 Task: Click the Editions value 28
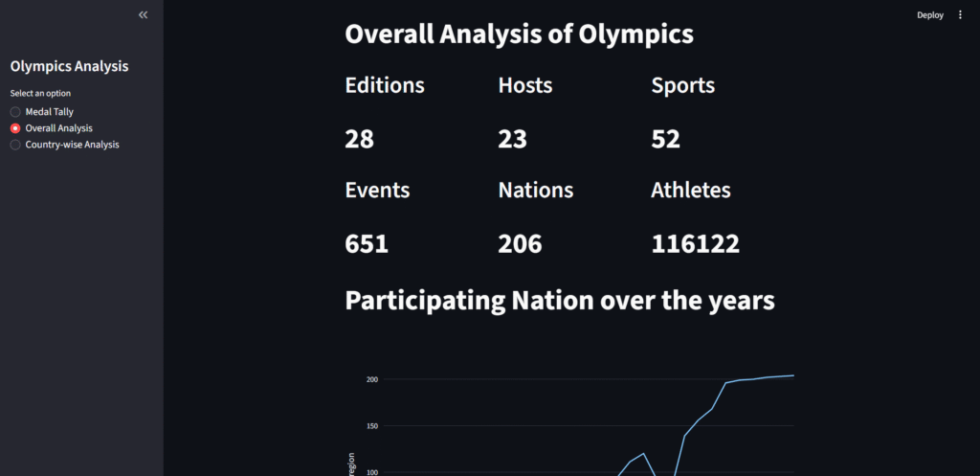tap(359, 139)
